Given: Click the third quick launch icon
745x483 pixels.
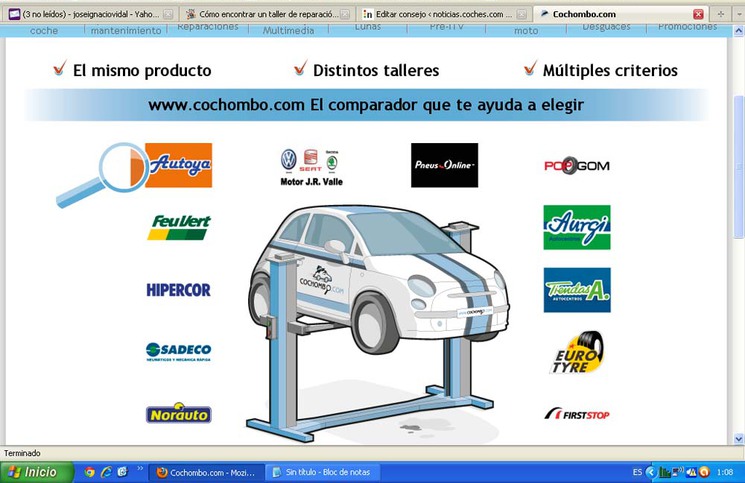Looking at the screenshot, I should (x=123, y=472).
